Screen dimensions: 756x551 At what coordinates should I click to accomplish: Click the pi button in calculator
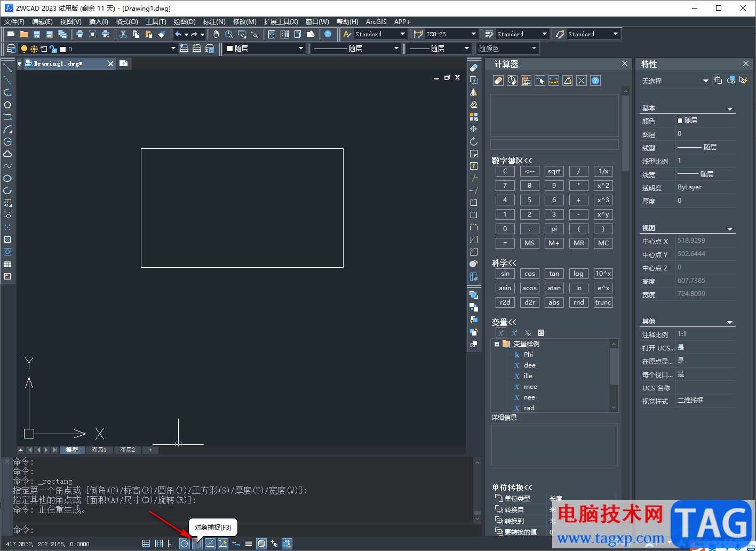pos(554,229)
